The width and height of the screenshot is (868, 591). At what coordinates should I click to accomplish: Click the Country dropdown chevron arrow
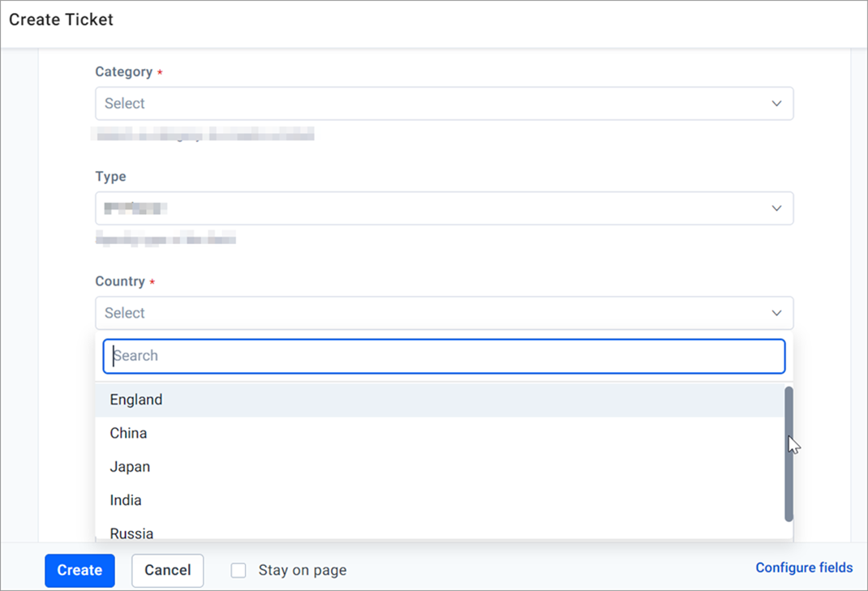pos(776,313)
